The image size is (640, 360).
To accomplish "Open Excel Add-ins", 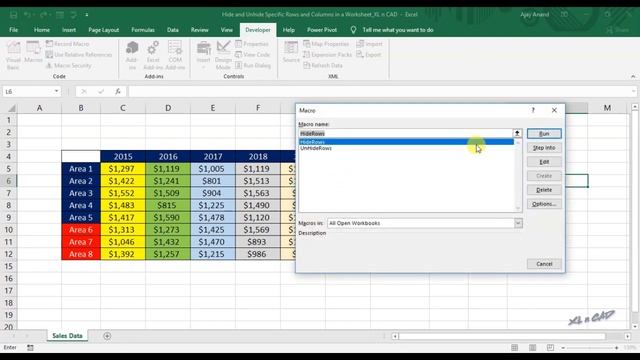I will click(153, 55).
